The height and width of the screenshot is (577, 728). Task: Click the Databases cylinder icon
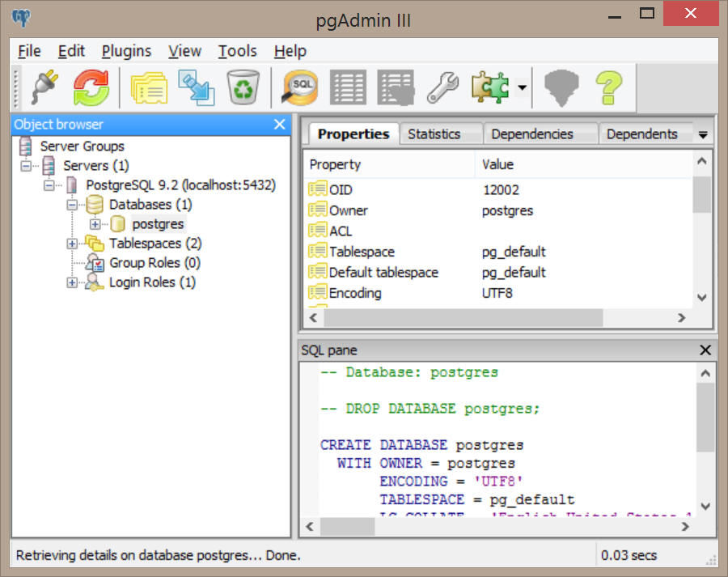click(95, 205)
